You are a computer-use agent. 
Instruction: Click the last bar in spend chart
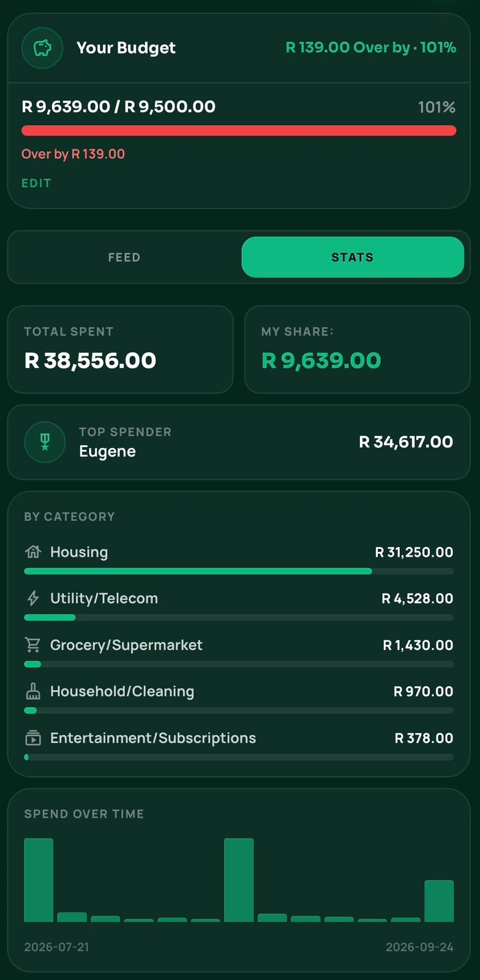439,901
